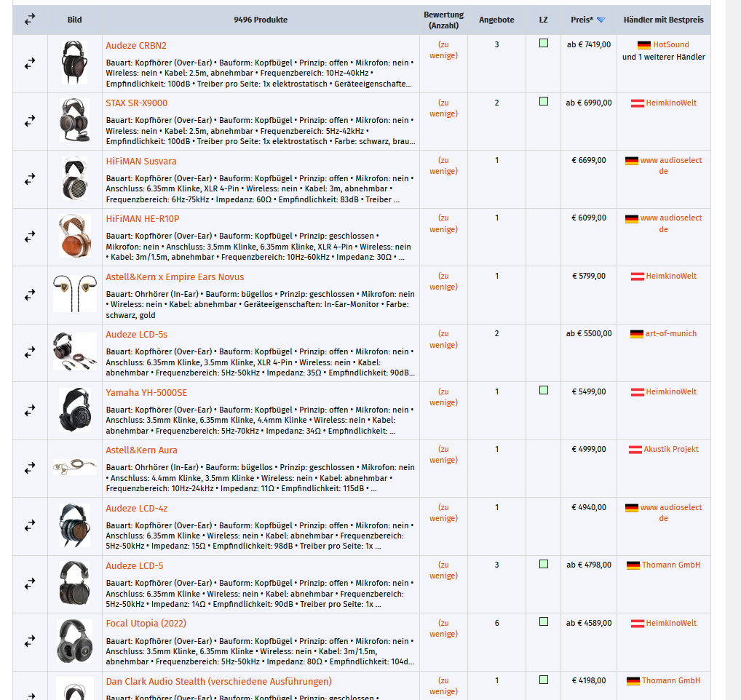741x700 pixels.
Task: Click German flag next to art-of-munich
Action: [x=637, y=334]
